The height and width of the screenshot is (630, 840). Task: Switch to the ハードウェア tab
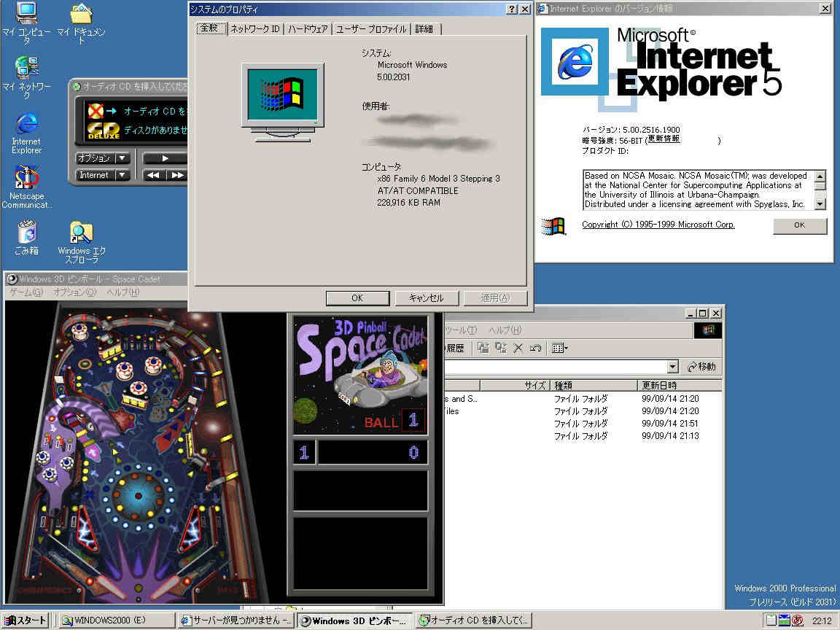click(308, 29)
